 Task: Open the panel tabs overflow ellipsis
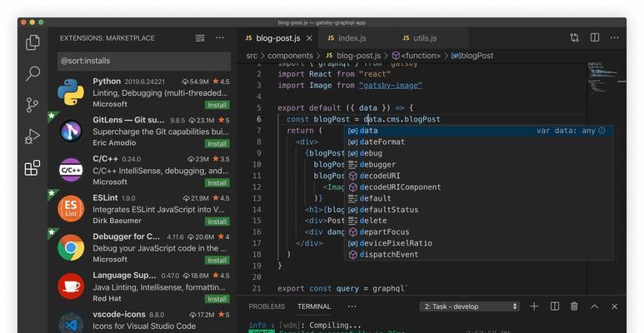(x=352, y=306)
